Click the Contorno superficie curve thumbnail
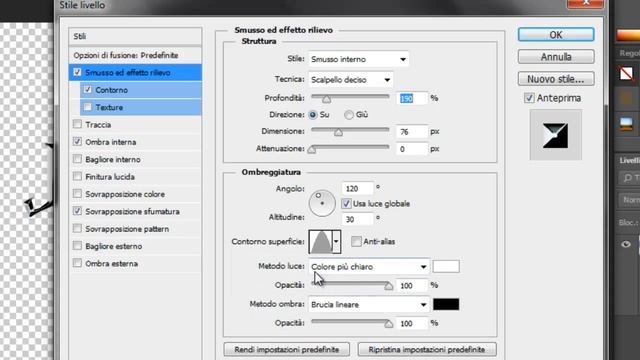This screenshot has height=360, width=640. click(321, 241)
